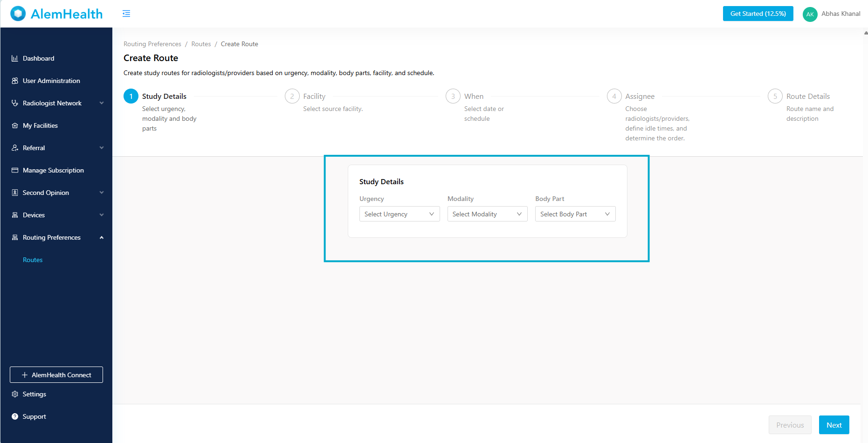
Task: Open Manage Subscription
Action: tap(56, 170)
